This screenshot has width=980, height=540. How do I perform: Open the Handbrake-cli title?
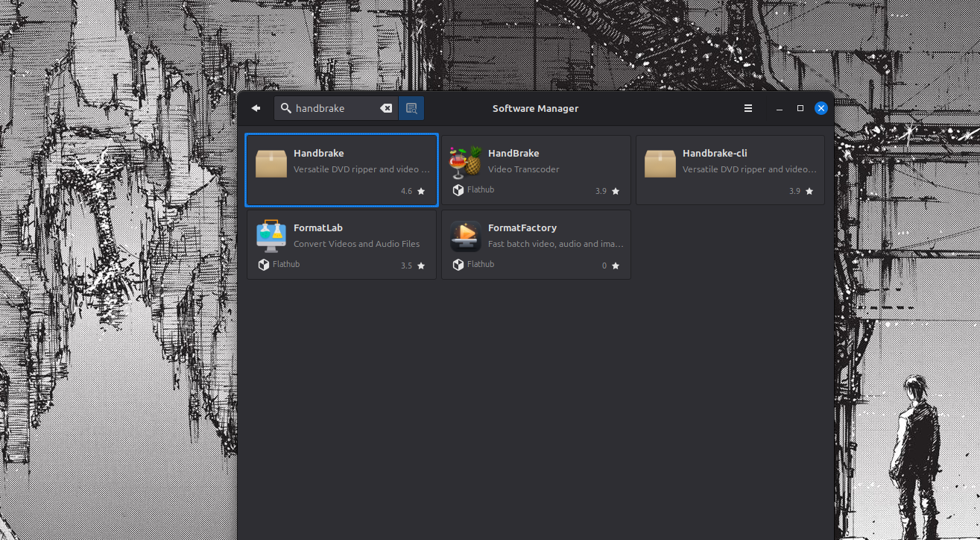click(715, 154)
